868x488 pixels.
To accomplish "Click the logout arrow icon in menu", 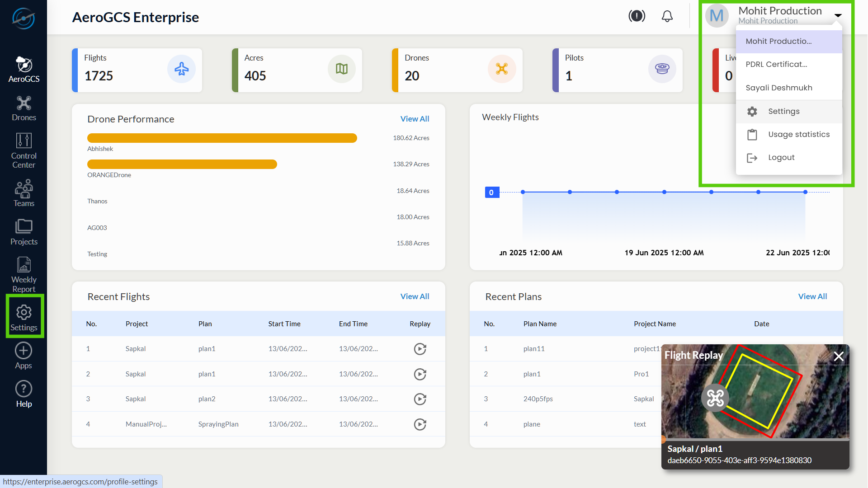I will 752,158.
